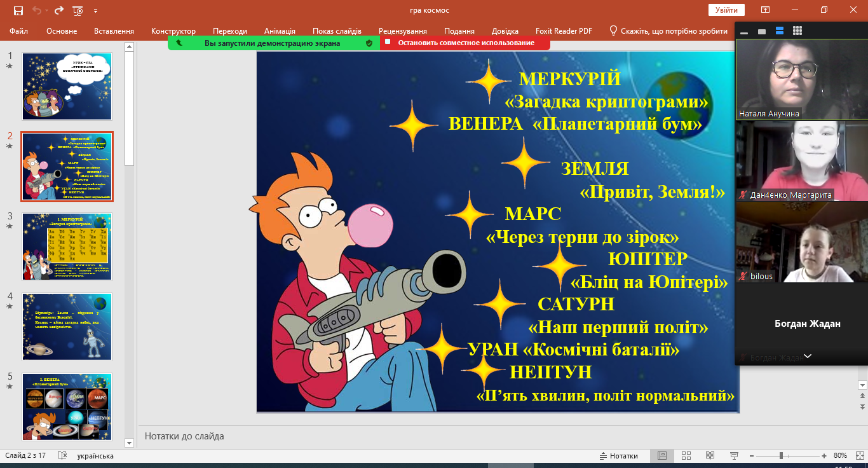Image resolution: width=868 pixels, height=468 pixels.
Task: Go to next slide double-arrow button
Action: click(862, 406)
